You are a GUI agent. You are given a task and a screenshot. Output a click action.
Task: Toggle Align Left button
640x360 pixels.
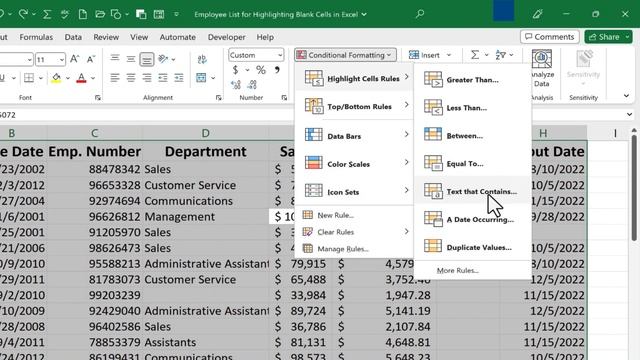[x=115, y=78]
